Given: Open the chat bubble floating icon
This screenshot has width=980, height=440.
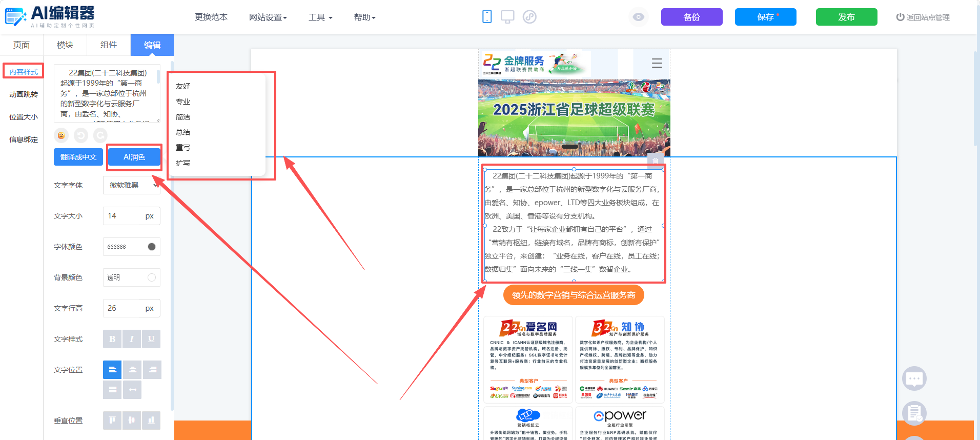Looking at the screenshot, I should pos(914,379).
